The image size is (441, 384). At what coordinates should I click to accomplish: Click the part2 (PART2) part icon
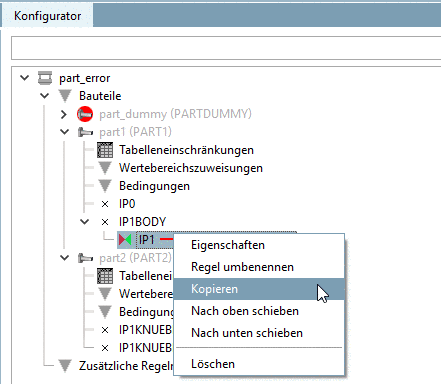click(85, 258)
